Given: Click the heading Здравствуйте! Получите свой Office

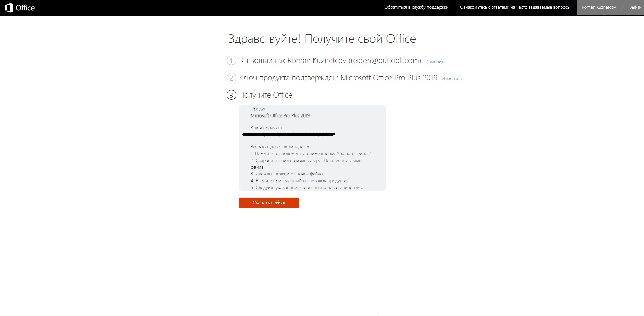Looking at the screenshot, I should coord(322,39).
